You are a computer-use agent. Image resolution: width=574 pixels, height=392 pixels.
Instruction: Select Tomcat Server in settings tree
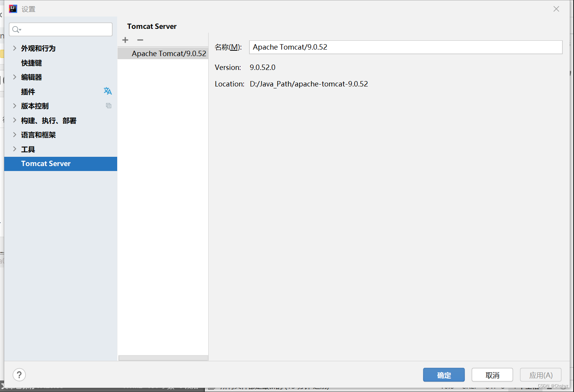61,164
